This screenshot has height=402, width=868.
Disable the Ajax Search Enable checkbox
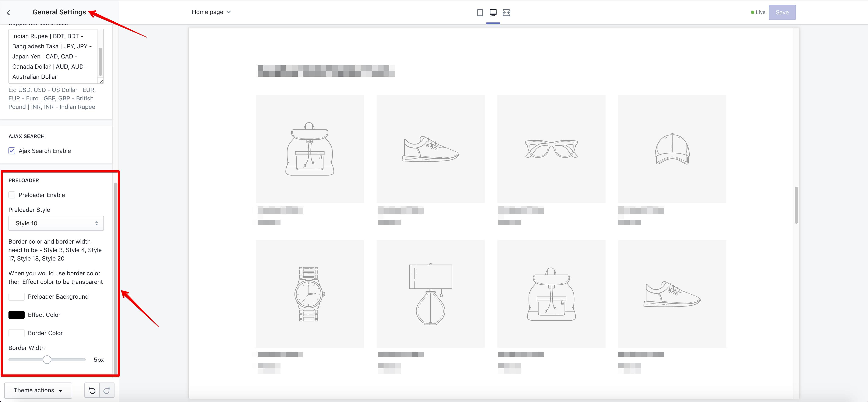click(x=12, y=151)
